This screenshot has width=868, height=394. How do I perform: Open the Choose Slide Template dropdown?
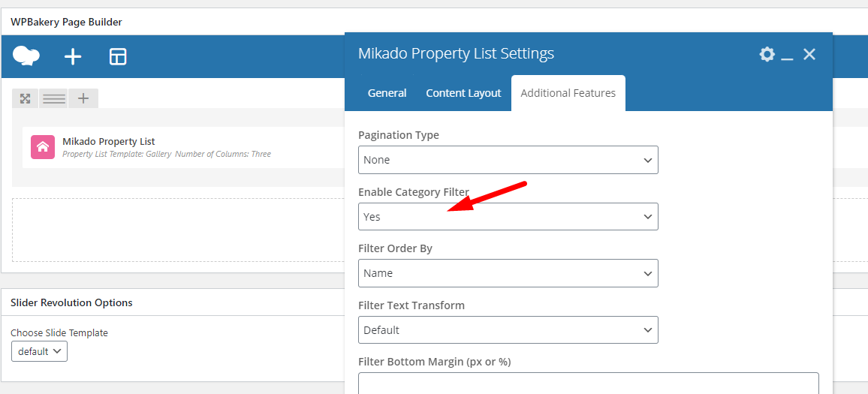pyautogui.click(x=39, y=351)
